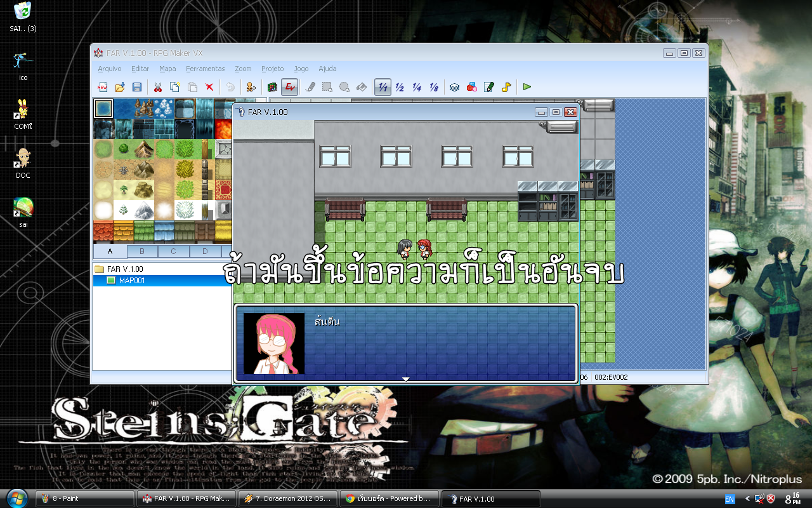Open the Sound Test music note icon

[506, 87]
